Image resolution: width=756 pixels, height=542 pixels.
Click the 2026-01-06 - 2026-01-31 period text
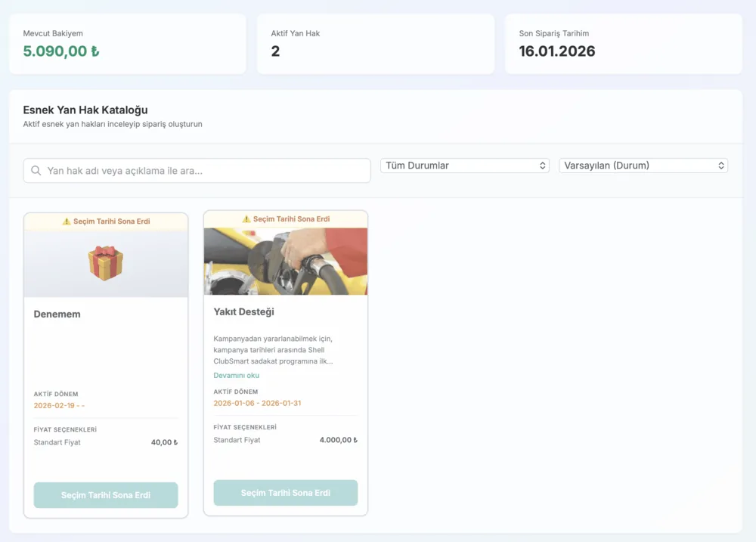point(257,403)
